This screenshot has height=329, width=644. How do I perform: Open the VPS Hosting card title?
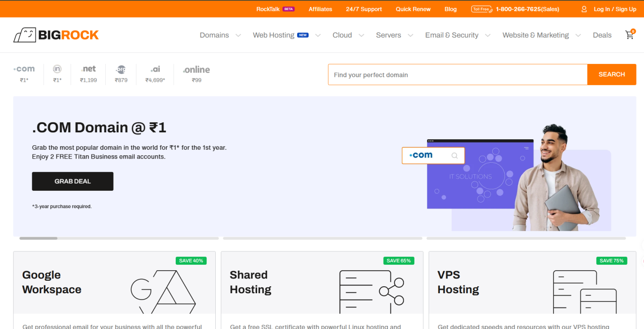(458, 282)
